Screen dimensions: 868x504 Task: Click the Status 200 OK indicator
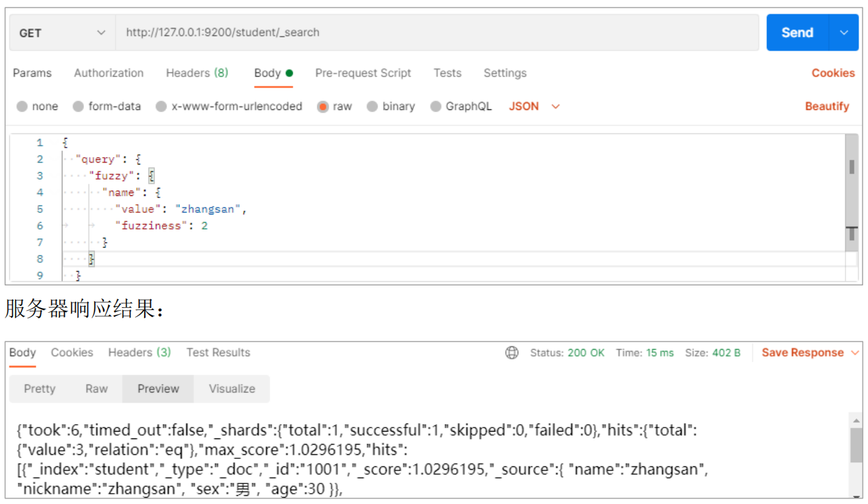(568, 353)
